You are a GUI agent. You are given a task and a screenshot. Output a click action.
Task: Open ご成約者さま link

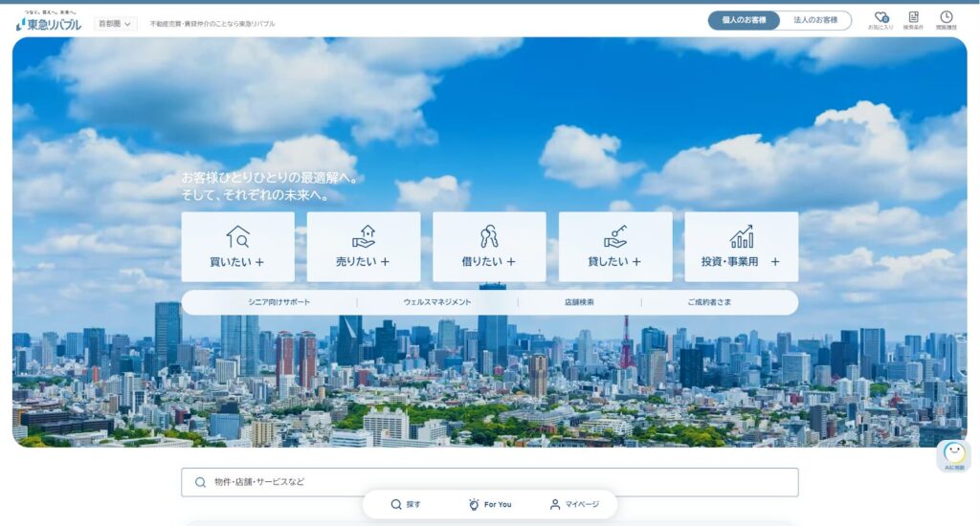pos(709,302)
